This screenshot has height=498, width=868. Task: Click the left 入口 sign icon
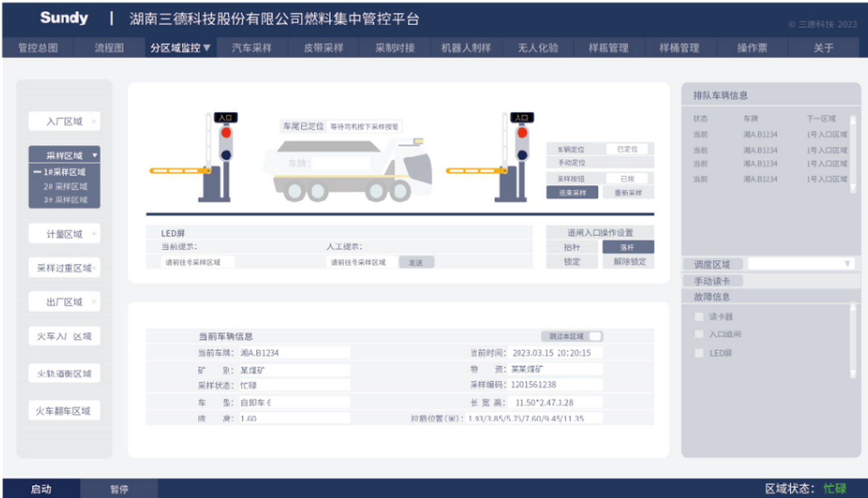(225, 118)
